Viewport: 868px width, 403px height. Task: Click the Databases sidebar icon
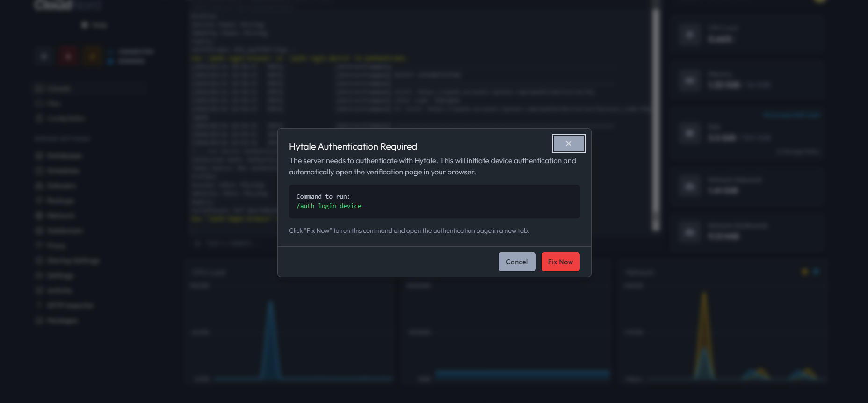(39, 156)
